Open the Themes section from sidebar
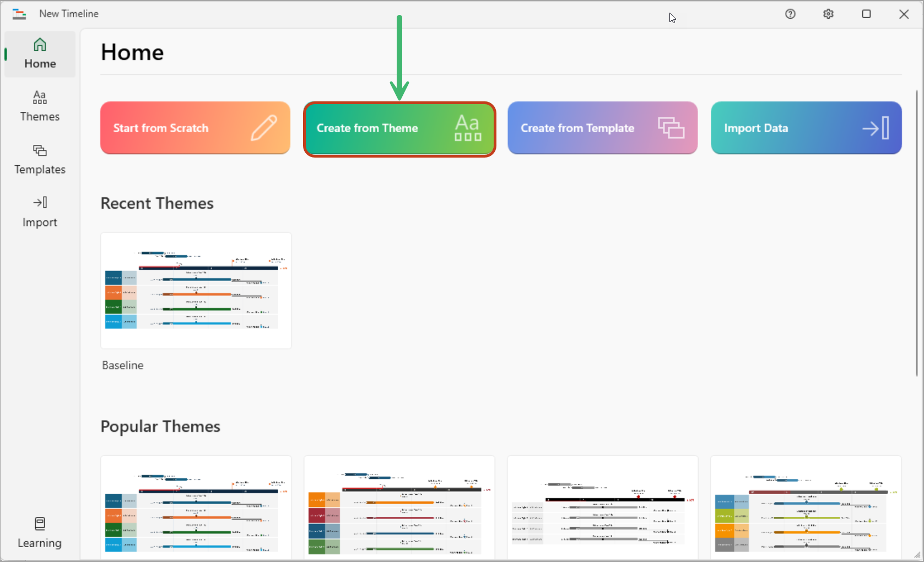This screenshot has height=562, width=924. coord(39,105)
